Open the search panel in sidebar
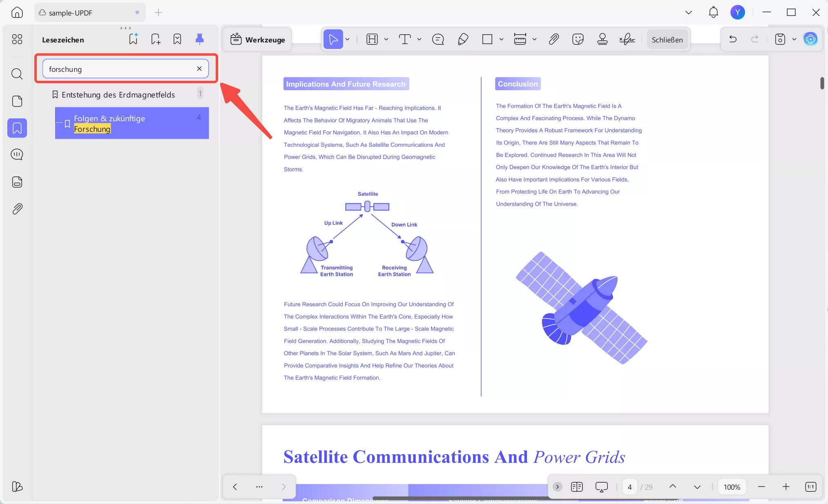This screenshot has width=828, height=504. coord(17,74)
